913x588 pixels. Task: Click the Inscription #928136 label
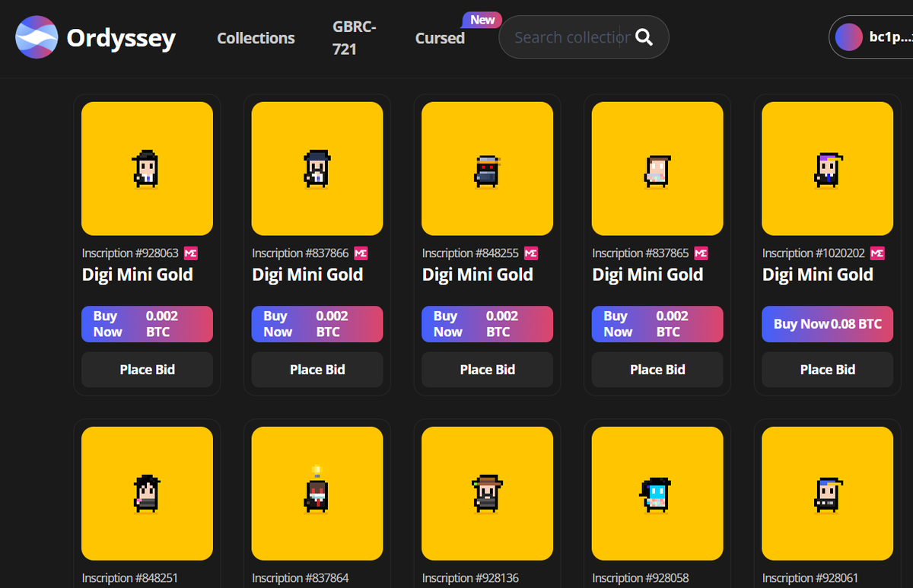coord(470,578)
